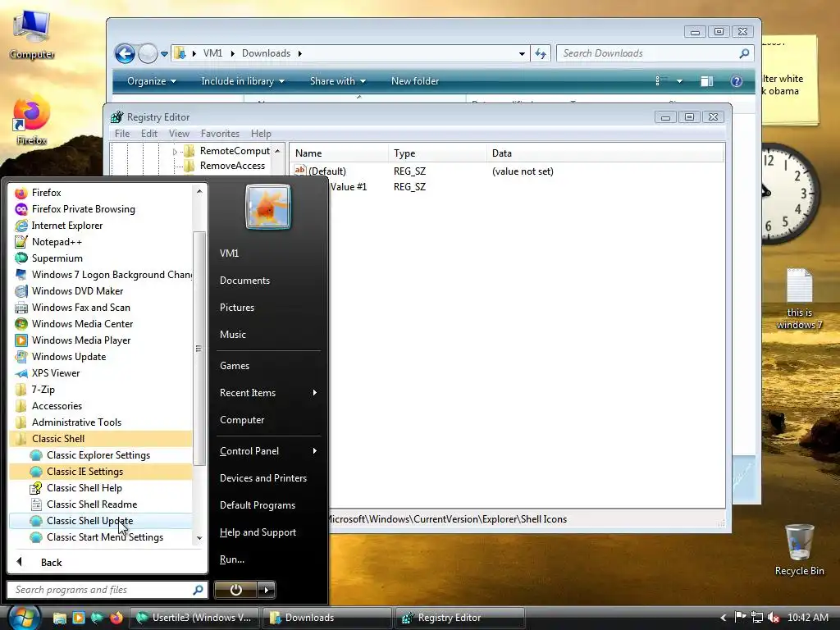Image resolution: width=840 pixels, height=630 pixels.
Task: Open the Organize dropdown in Explorer
Action: point(152,81)
